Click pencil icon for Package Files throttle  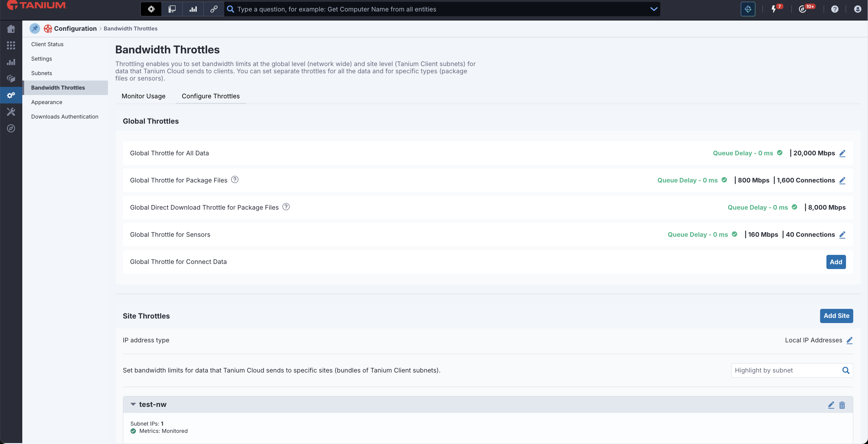pos(842,180)
